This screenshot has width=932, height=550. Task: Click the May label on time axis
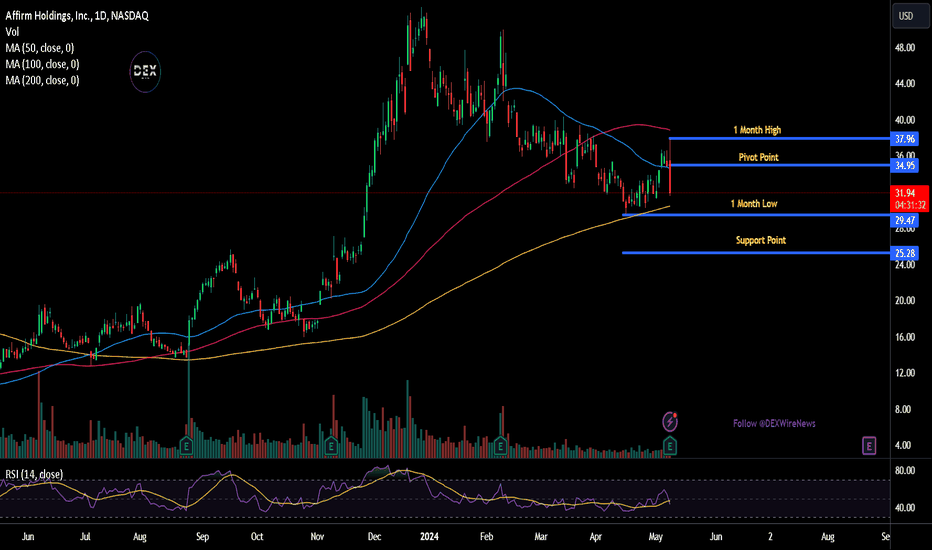656,536
